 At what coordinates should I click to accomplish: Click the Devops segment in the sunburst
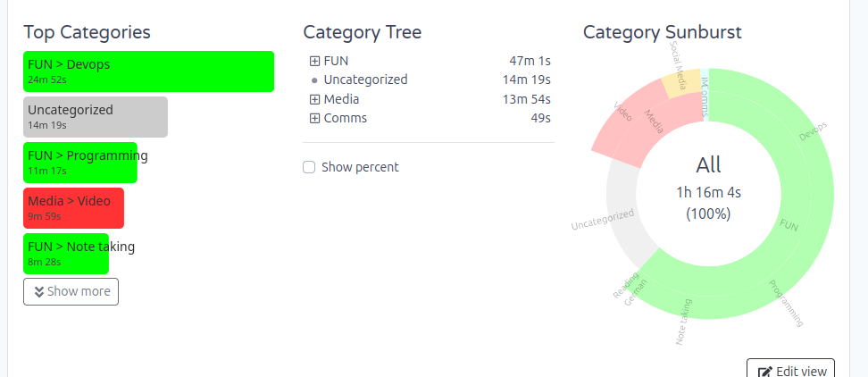pos(808,134)
